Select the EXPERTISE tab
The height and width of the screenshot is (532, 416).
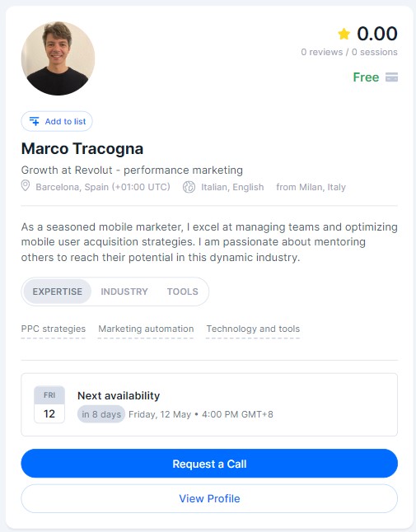58,292
